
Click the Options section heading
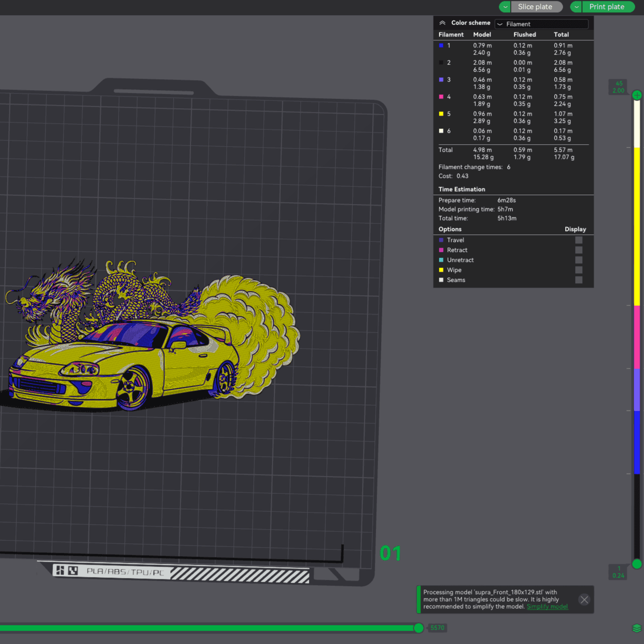click(x=450, y=229)
